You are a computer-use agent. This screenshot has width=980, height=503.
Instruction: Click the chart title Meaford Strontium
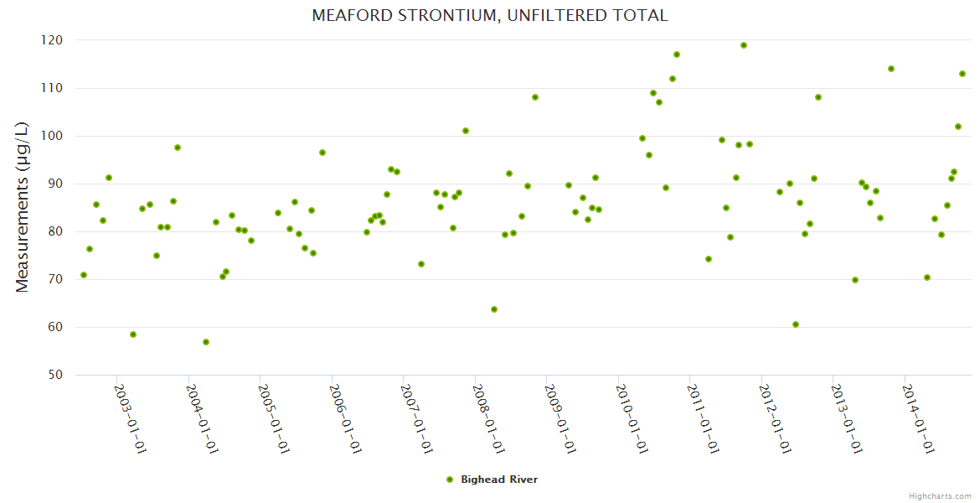pos(490,16)
